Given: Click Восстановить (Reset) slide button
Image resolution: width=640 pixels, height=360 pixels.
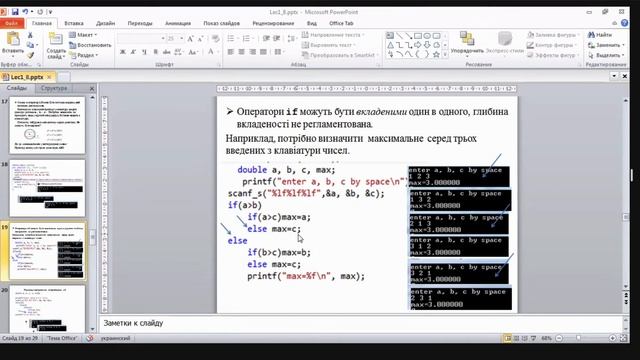Looking at the screenshot, I should 90,45.
